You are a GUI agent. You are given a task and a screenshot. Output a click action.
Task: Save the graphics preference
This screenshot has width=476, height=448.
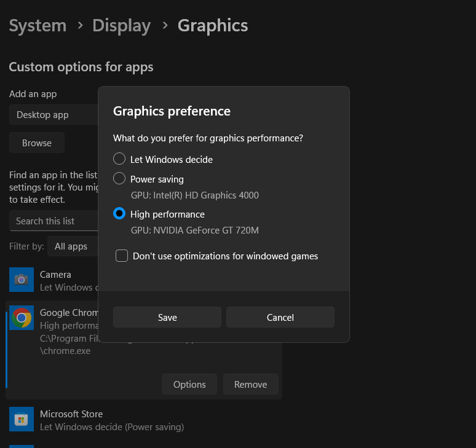click(x=167, y=317)
